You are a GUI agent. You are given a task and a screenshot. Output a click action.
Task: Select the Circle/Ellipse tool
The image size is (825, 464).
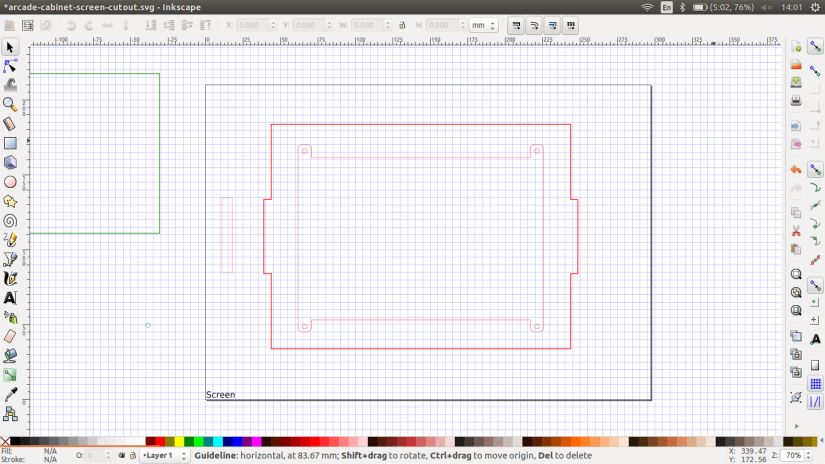click(x=10, y=182)
